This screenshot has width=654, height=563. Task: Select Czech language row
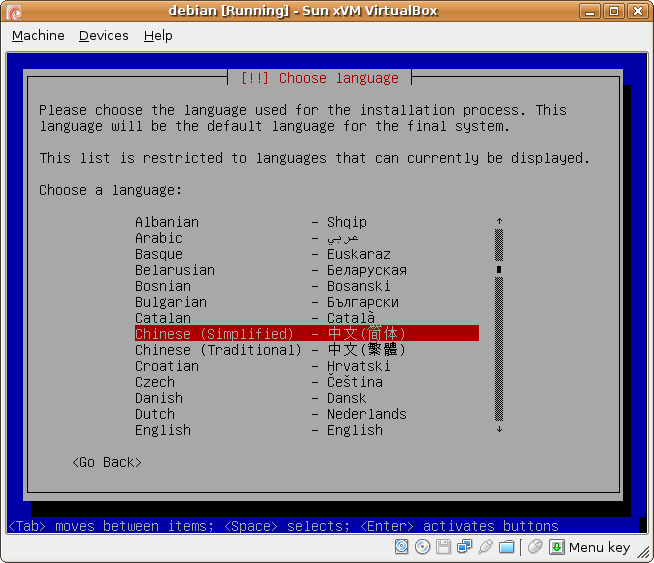[x=307, y=382]
